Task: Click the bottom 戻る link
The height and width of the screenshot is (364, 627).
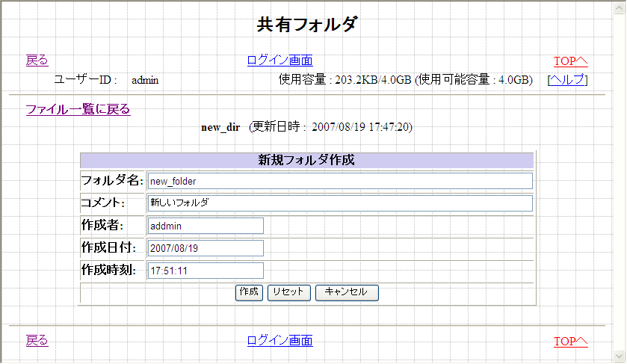Action: coord(37,341)
